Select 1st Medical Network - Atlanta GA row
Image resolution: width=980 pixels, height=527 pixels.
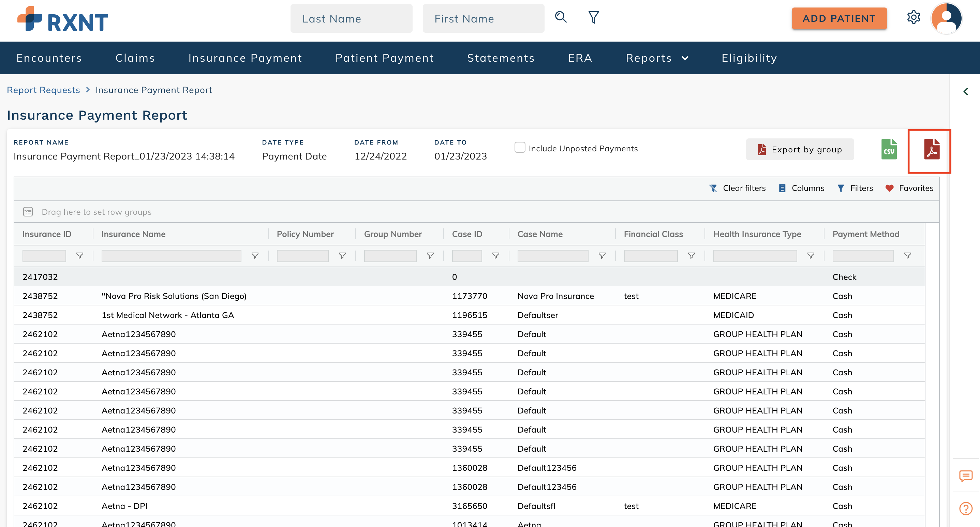tap(470, 315)
